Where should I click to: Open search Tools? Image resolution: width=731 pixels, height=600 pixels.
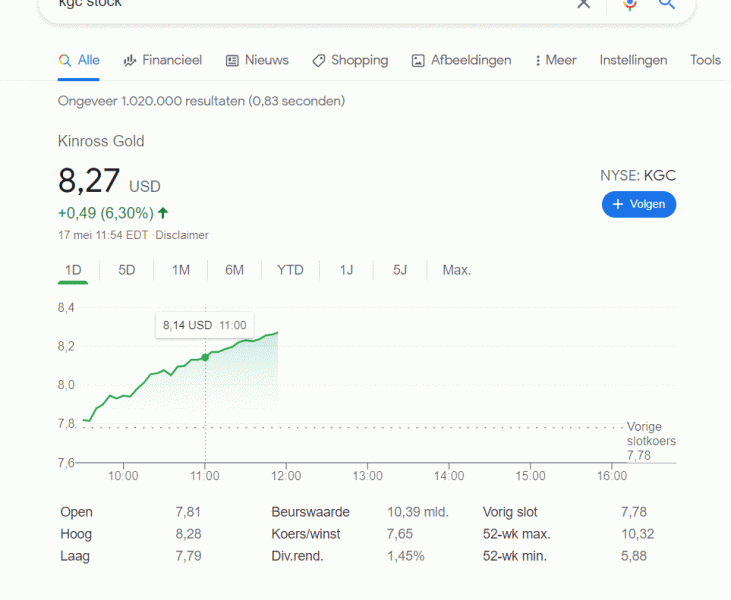point(705,60)
